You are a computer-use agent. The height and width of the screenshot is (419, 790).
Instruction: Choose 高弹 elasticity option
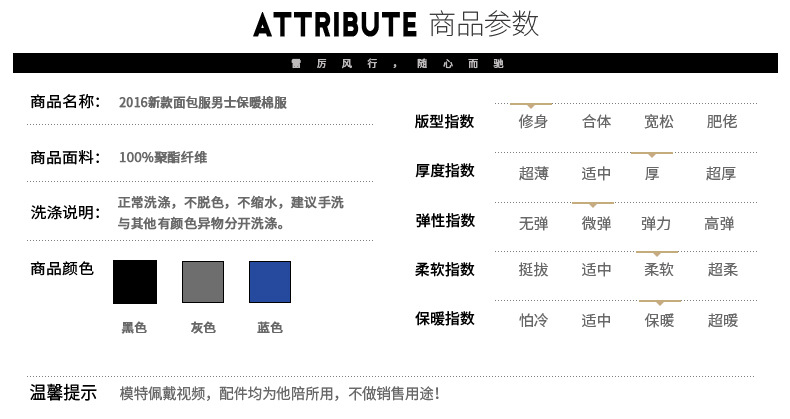pyautogui.click(x=719, y=223)
